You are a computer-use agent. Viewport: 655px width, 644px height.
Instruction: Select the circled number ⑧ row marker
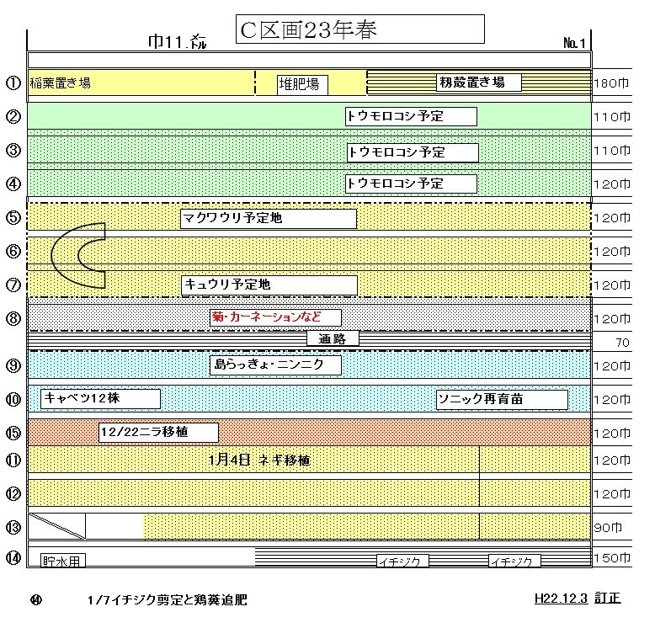[13, 319]
